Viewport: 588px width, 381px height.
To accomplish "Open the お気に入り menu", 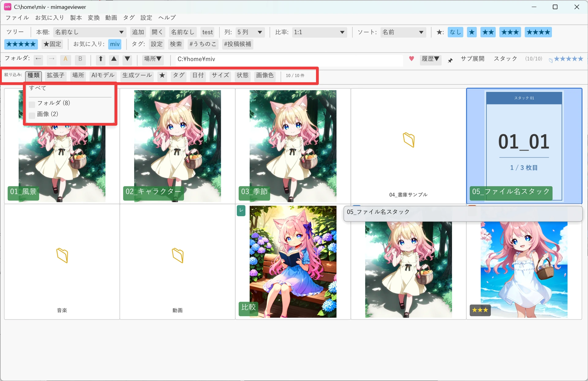I will [x=49, y=17].
